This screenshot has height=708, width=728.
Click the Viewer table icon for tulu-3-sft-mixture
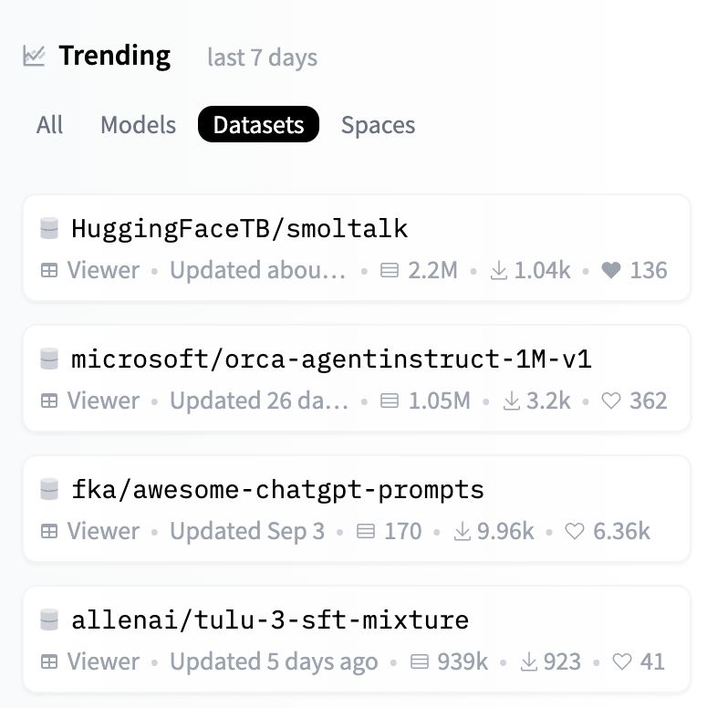(49, 661)
